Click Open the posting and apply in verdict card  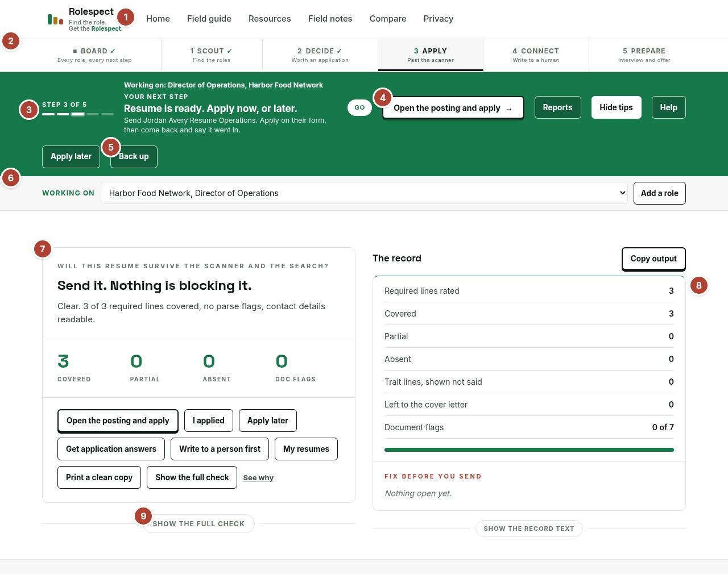pyautogui.click(x=118, y=421)
